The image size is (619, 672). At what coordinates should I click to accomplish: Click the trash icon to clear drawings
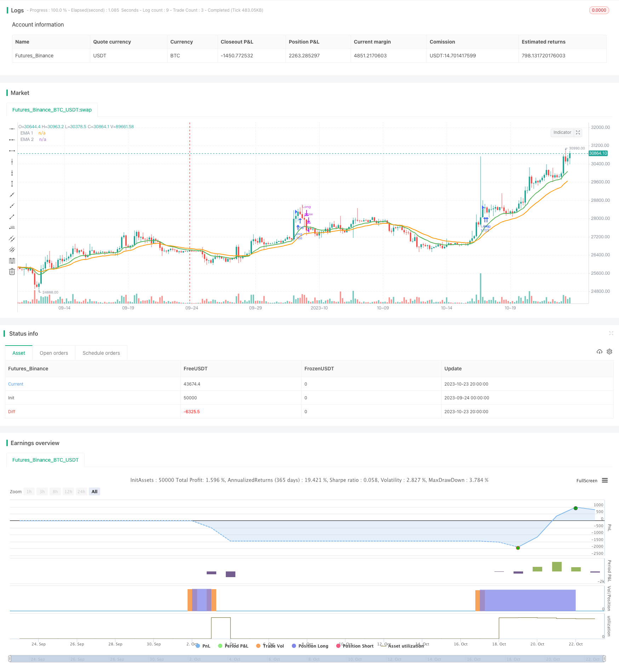point(12,272)
